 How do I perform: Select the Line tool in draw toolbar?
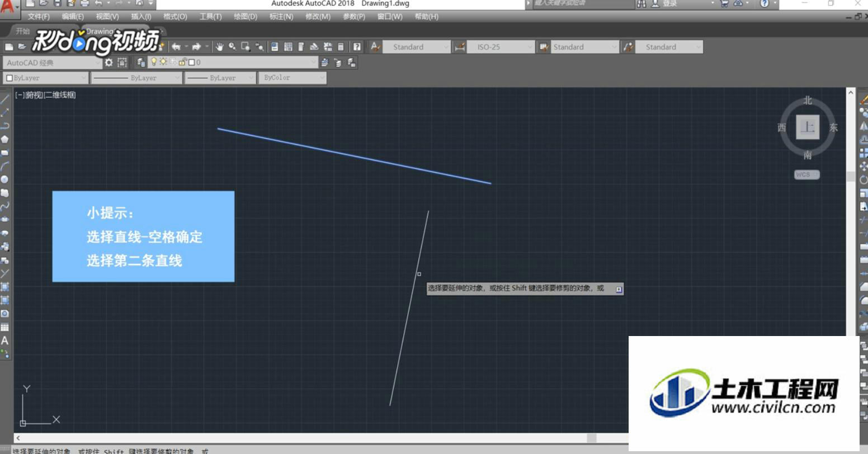coord(4,99)
